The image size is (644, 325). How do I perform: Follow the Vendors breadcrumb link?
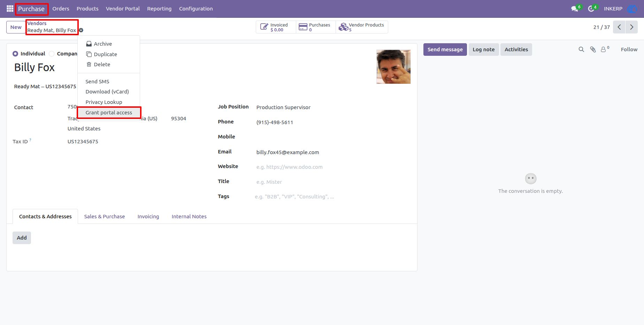(37, 23)
